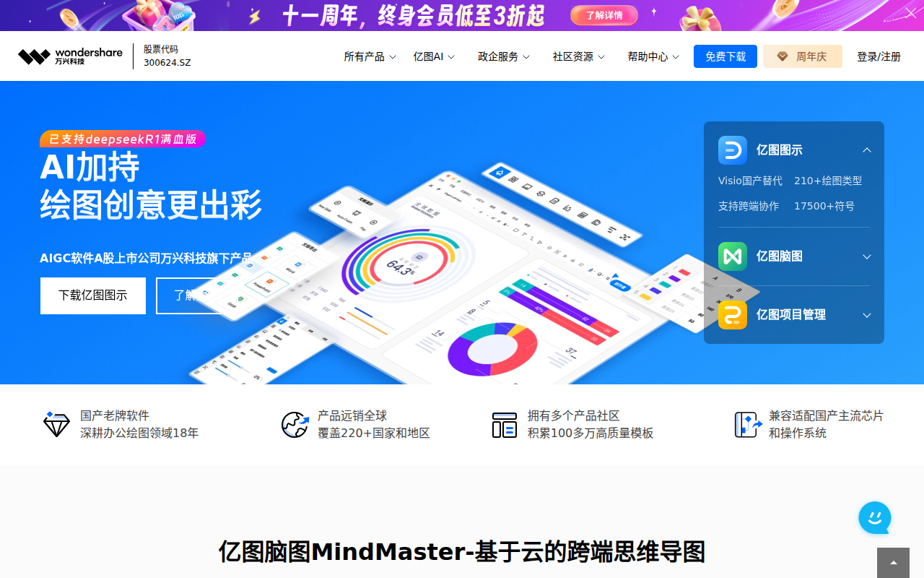924x578 pixels.
Task: Click the 210+绘图类型 text
Action: click(x=828, y=181)
